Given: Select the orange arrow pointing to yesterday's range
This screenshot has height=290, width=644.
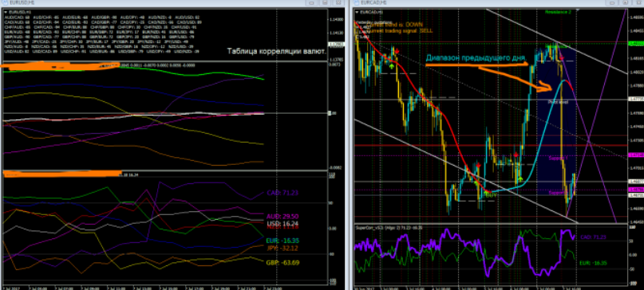Looking at the screenshot, I should coord(515,78).
